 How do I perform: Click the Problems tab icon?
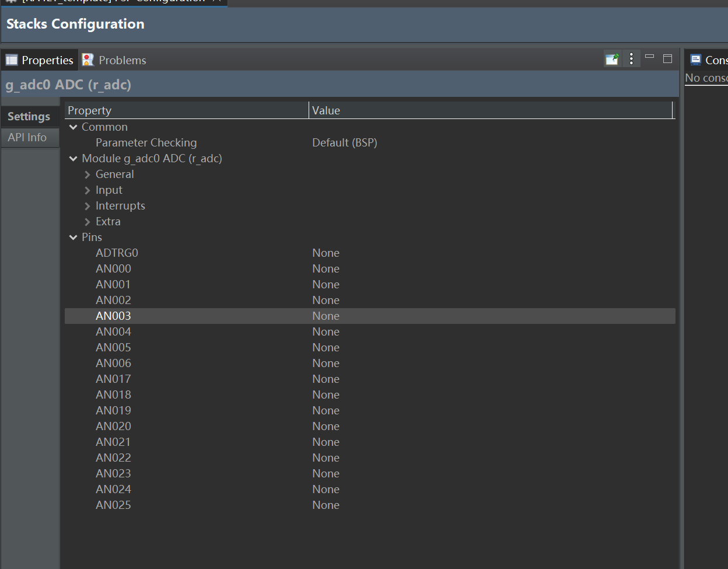coord(88,60)
